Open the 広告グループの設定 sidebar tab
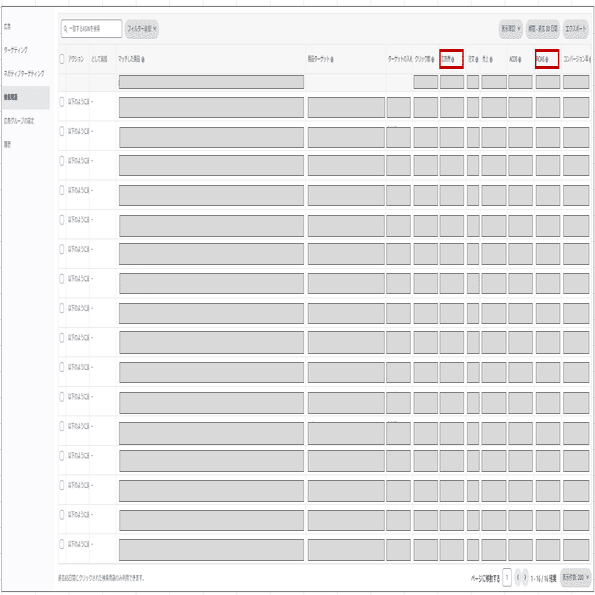The height and width of the screenshot is (595, 595). click(x=19, y=121)
